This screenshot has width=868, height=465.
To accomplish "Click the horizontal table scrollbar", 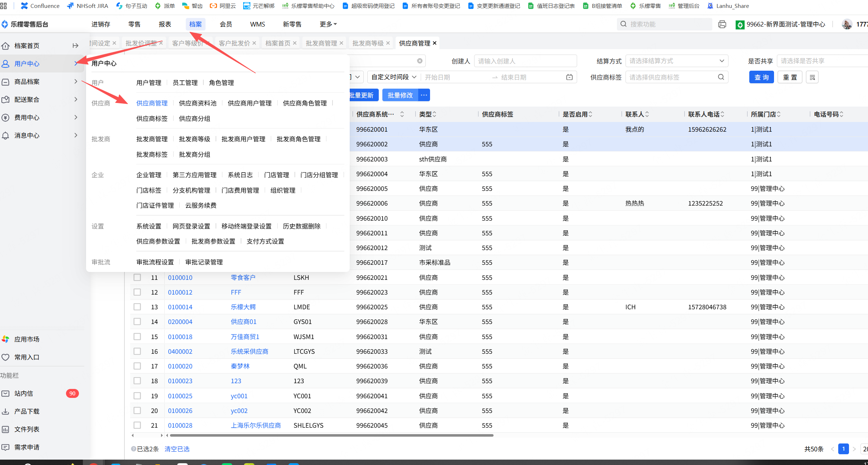I will [331, 435].
